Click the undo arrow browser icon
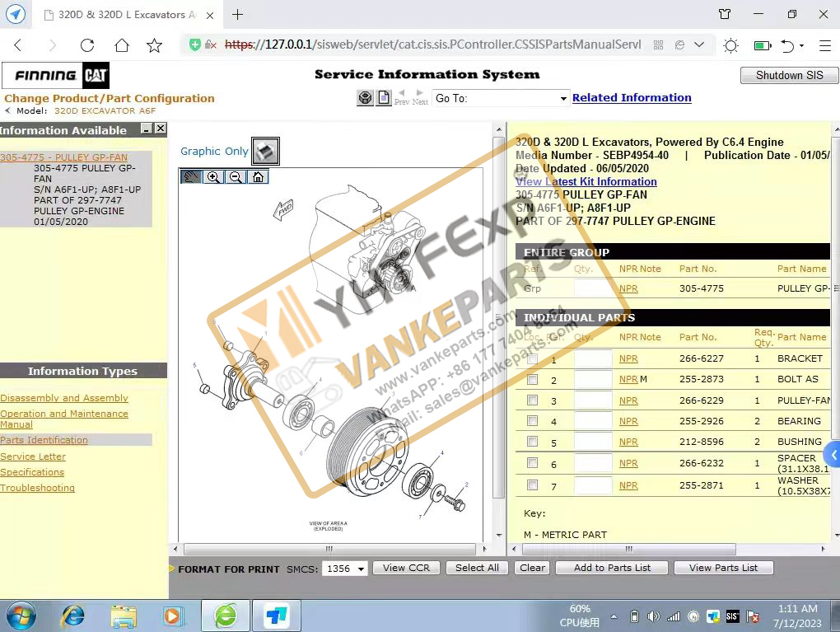840x632 pixels. (x=786, y=45)
